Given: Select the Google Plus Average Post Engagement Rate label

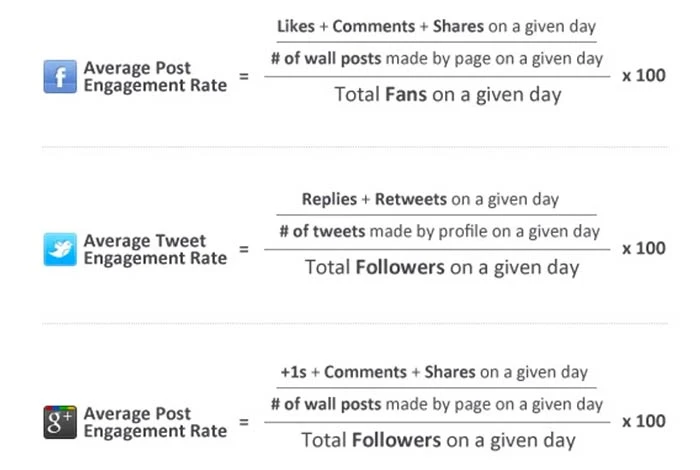Looking at the screenshot, I should coord(155,422).
